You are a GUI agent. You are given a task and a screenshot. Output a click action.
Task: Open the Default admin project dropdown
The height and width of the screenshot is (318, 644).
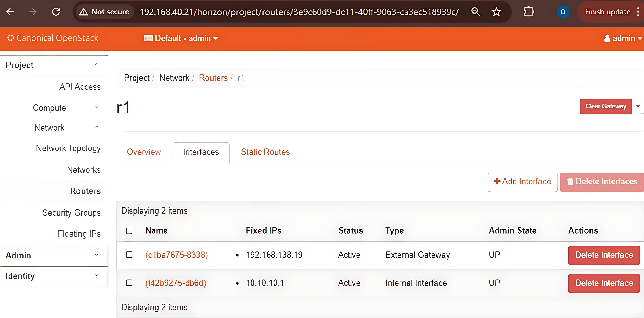click(181, 38)
